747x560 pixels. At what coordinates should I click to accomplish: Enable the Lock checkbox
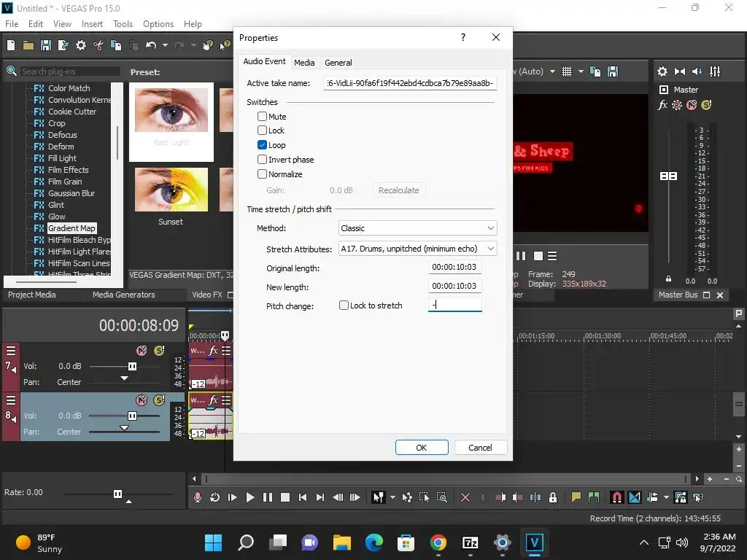[x=262, y=130]
